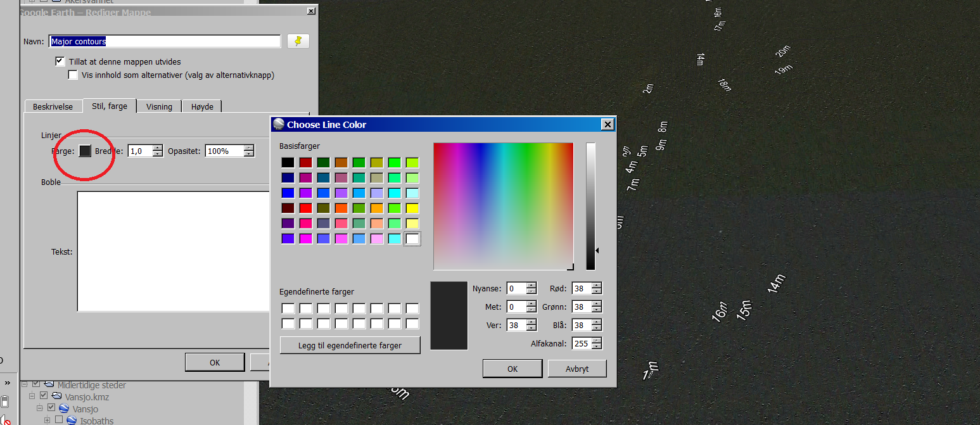Viewport: 980px width, 425px height.
Task: Click the vertical brightness slider bar
Action: (x=590, y=206)
